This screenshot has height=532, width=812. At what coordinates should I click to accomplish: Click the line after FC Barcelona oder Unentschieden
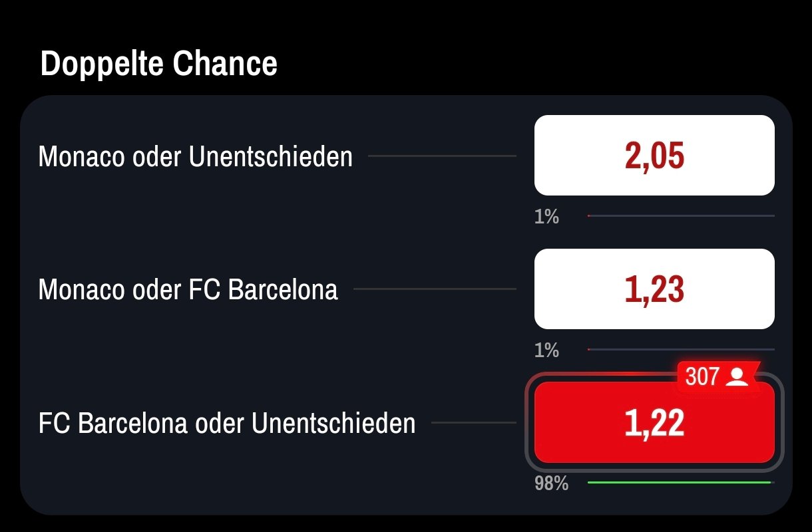(473, 422)
